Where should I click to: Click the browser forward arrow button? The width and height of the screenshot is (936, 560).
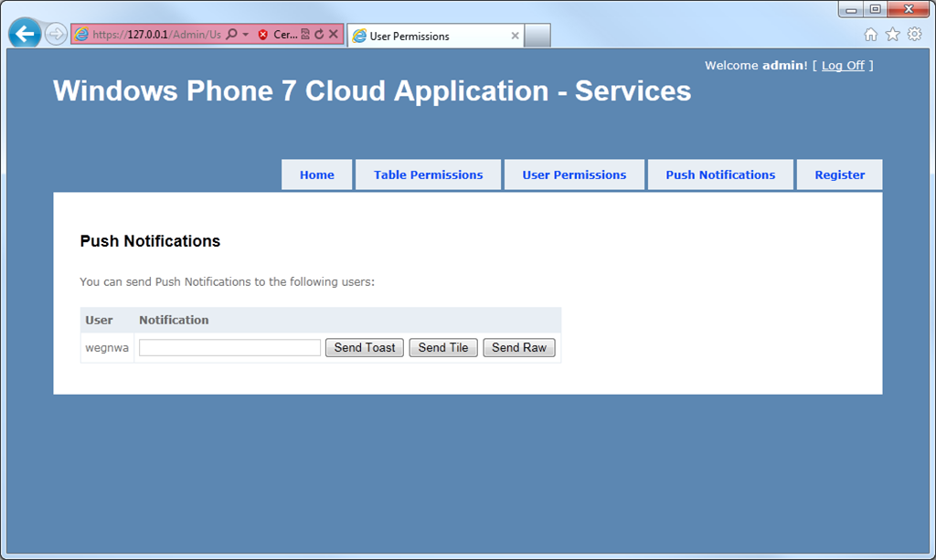[56, 34]
